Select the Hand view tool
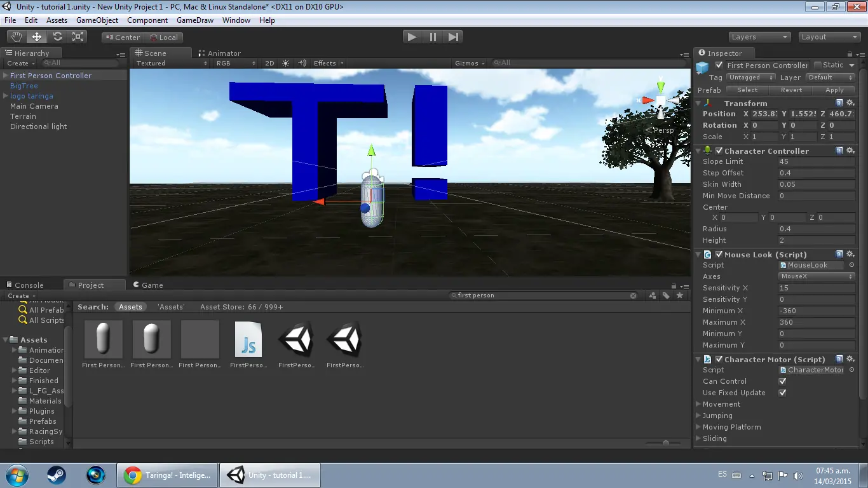The width and height of the screenshot is (868, 488). pos(16,37)
